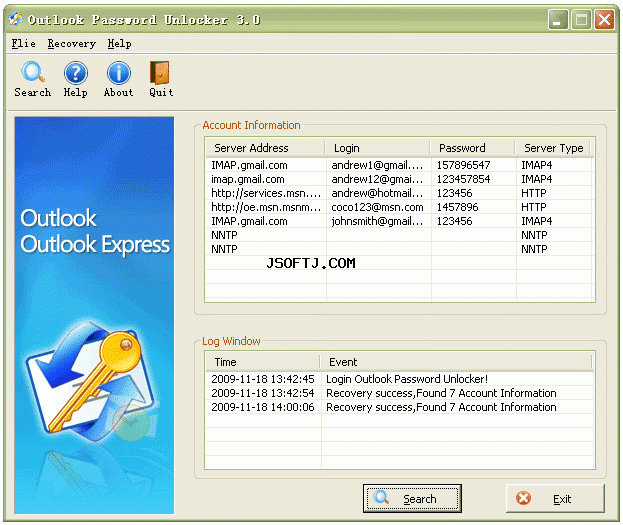The width and height of the screenshot is (623, 525).
Task: Click the app icon in title bar
Action: click(x=15, y=19)
